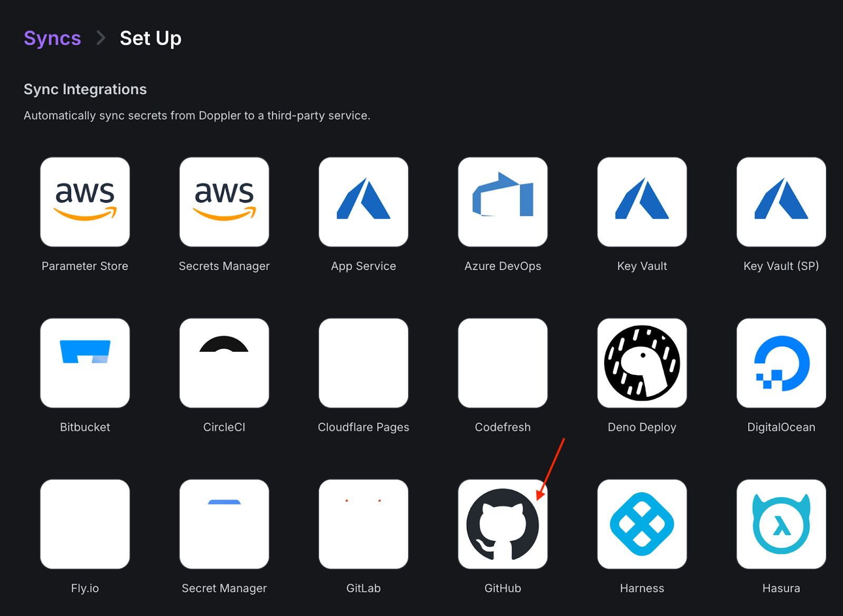Viewport: 843px width, 616px height.
Task: Pick the Codefresh integration tile
Action: pyautogui.click(x=503, y=363)
